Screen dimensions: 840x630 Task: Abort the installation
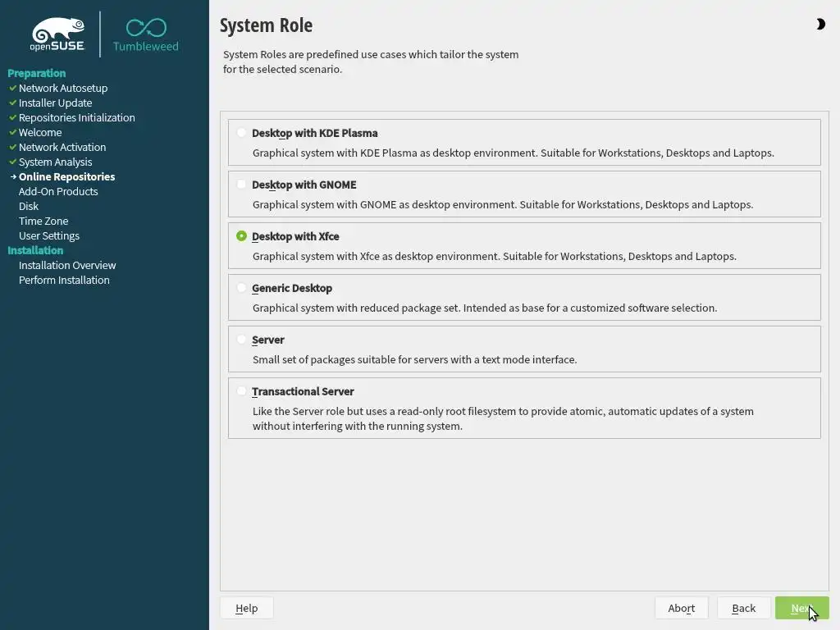click(681, 608)
